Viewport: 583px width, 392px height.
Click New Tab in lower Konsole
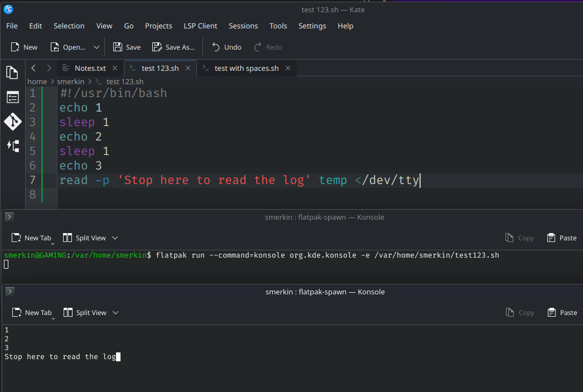click(32, 313)
